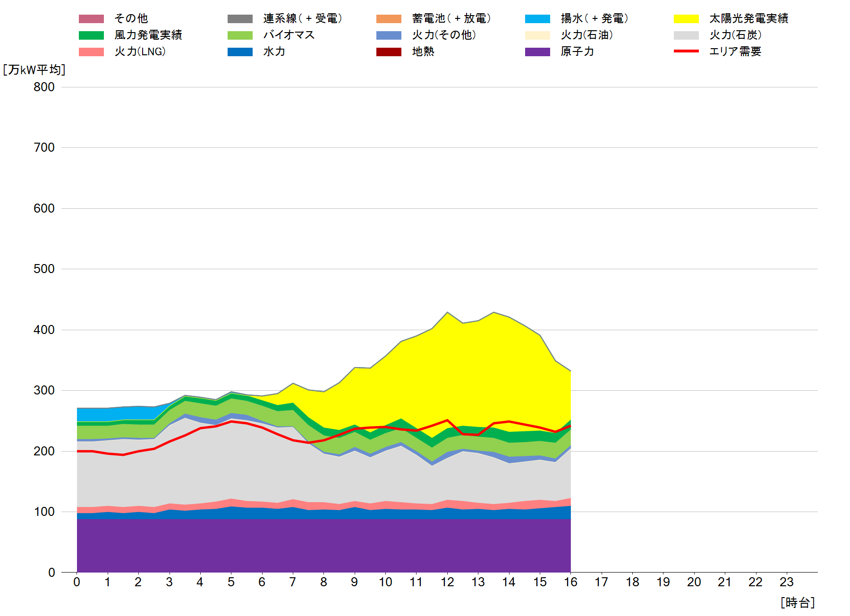This screenshot has height=616, width=850.
Task: Click the purple nuclear area in chart
Action: 323,546
